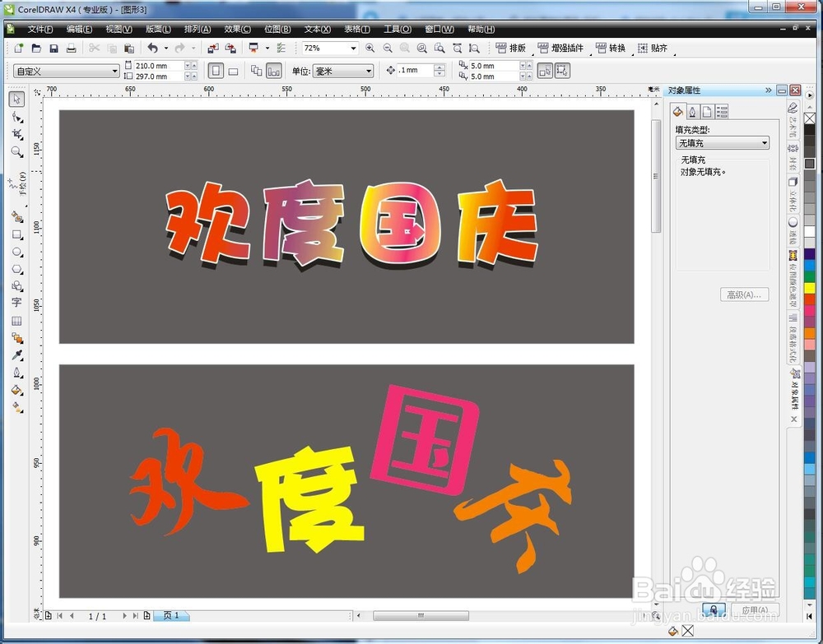Toggle the Smart drawing tool

16,218
